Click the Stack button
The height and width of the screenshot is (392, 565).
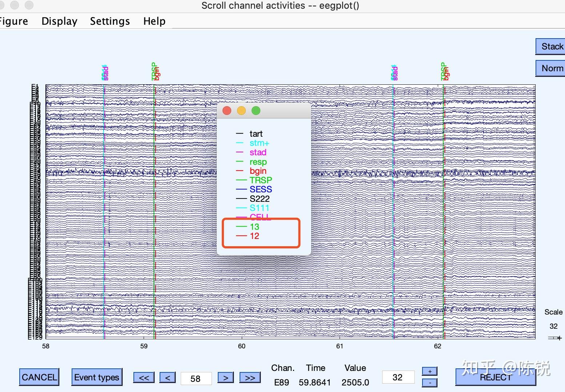coord(551,47)
